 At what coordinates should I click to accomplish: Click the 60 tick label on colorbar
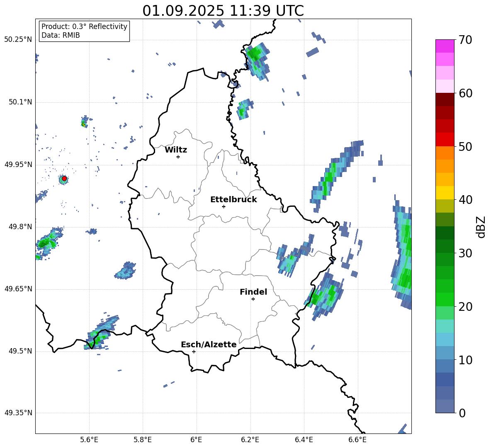[465, 93]
